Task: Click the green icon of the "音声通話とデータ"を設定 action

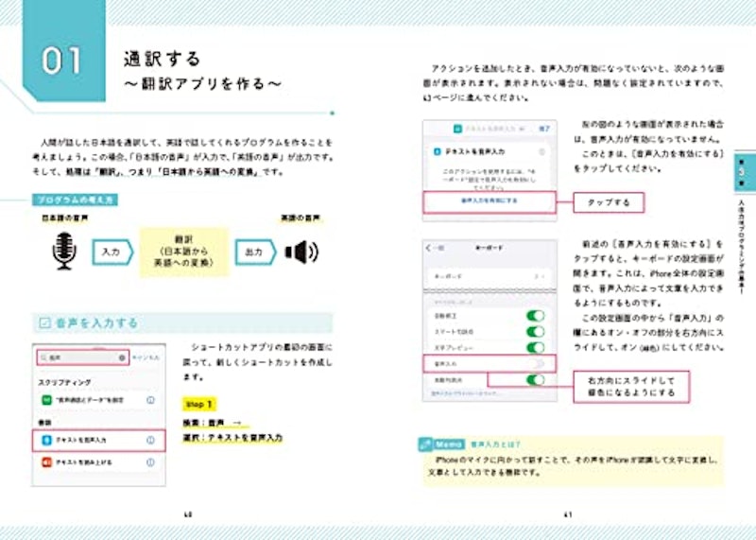Action: 46,400
